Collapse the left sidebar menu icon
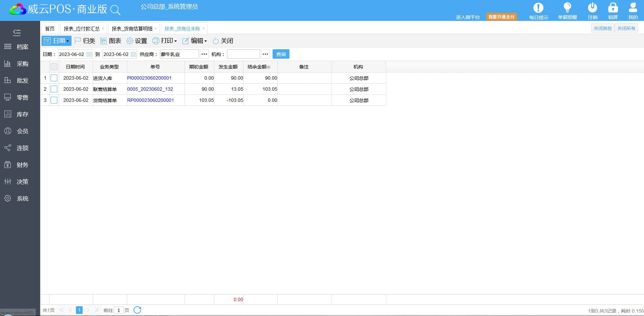 [17, 32]
